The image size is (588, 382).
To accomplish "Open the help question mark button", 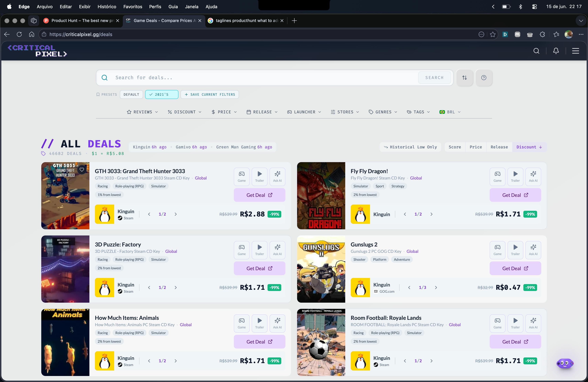I will (x=484, y=77).
